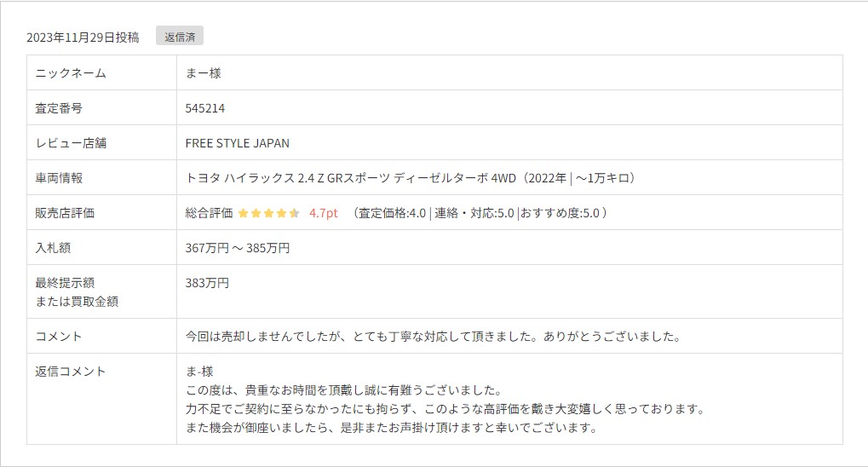Select the bid range 367万円 ～ 385万円
Image resolution: width=868 pixels, height=467 pixels.
coord(237,248)
